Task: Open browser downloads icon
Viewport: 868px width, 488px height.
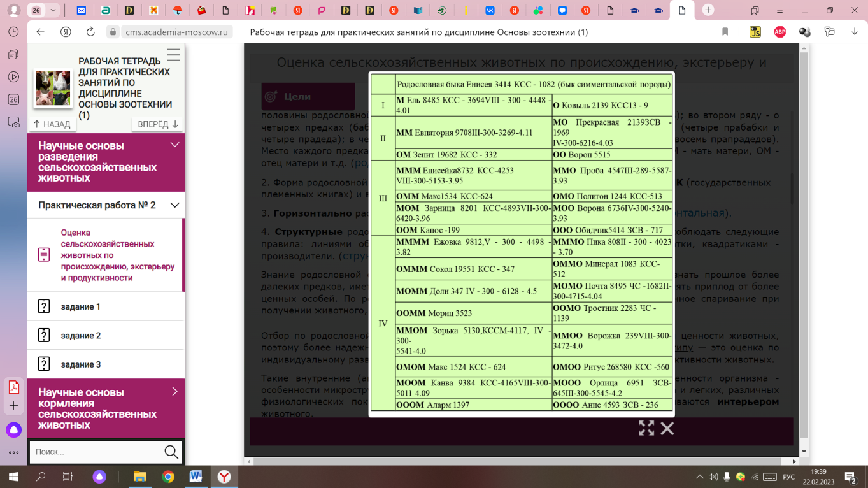Action: (x=854, y=32)
